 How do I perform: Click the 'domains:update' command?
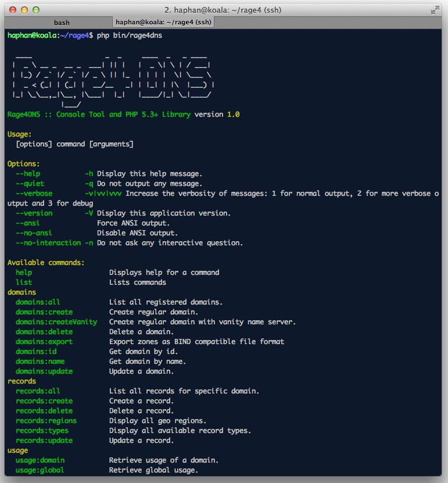44,371
